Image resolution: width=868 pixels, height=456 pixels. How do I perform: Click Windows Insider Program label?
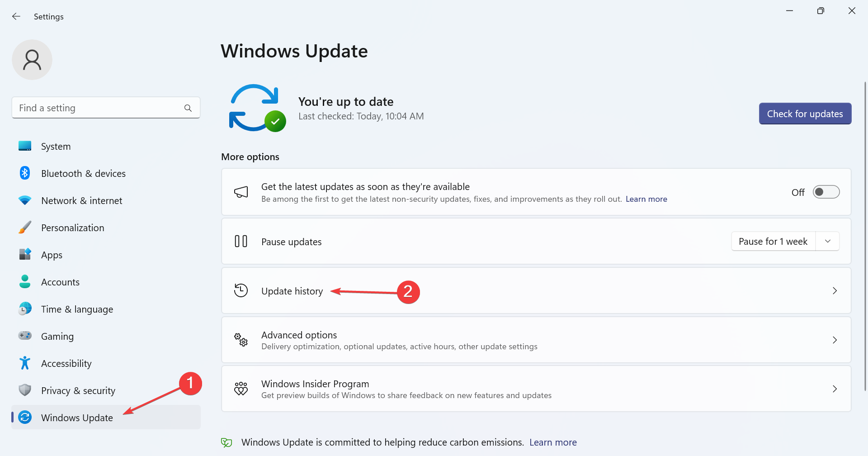(x=315, y=384)
